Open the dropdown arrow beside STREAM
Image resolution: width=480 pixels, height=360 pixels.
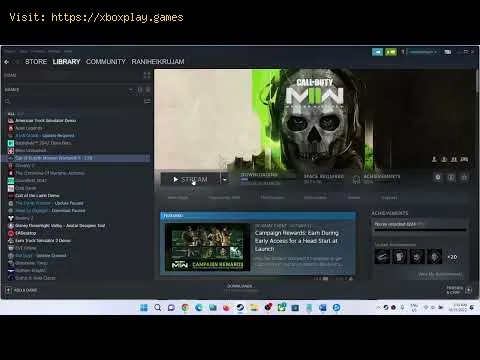click(225, 180)
